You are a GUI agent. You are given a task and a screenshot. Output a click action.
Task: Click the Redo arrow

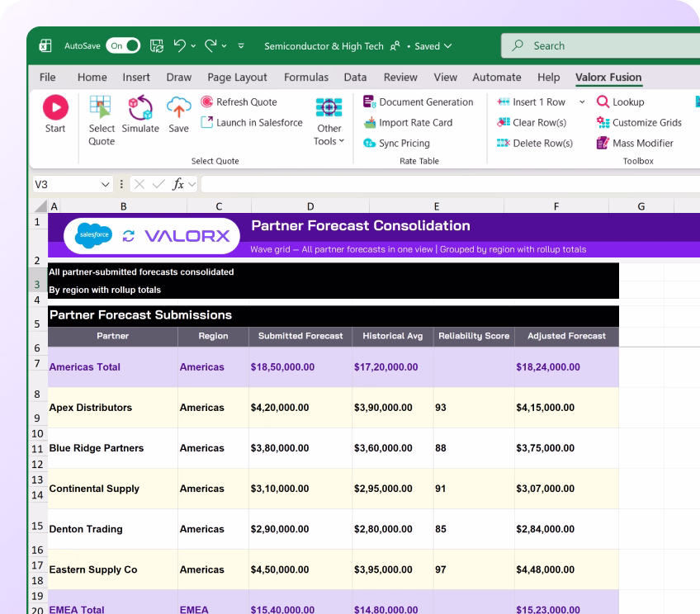210,45
